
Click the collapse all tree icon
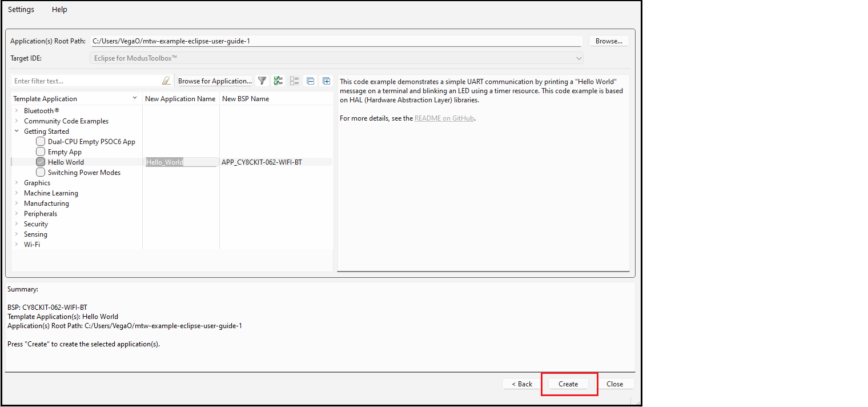(310, 81)
